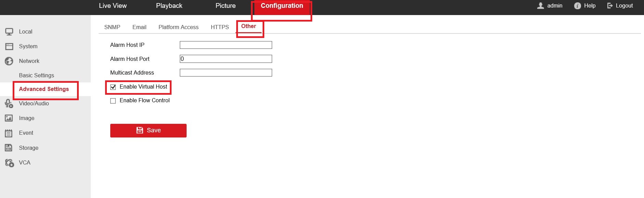Click the System window icon

point(9,47)
